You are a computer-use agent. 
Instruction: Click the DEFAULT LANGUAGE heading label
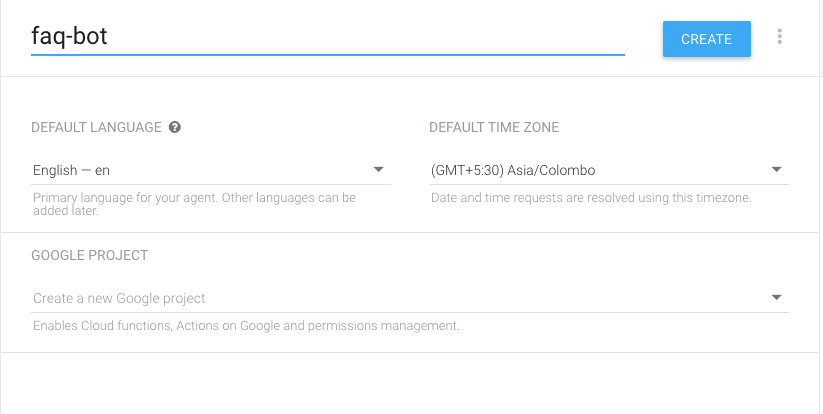(x=96, y=128)
